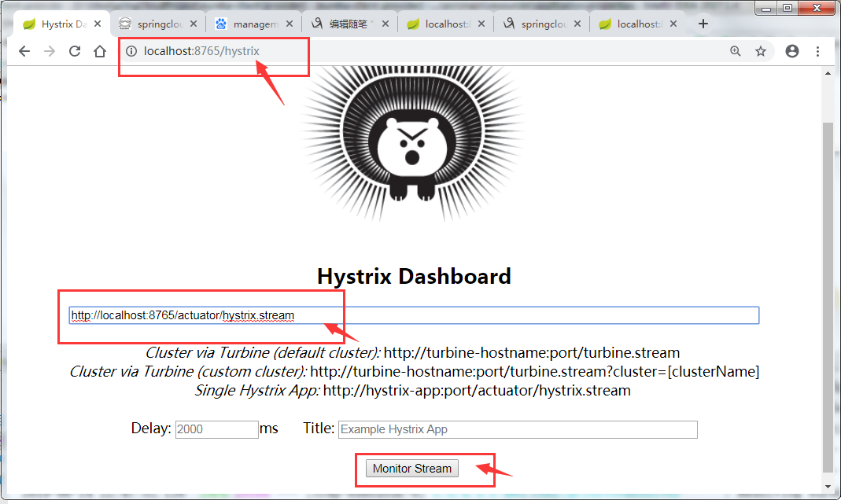Click the page scrollbar up arrow

pos(828,73)
